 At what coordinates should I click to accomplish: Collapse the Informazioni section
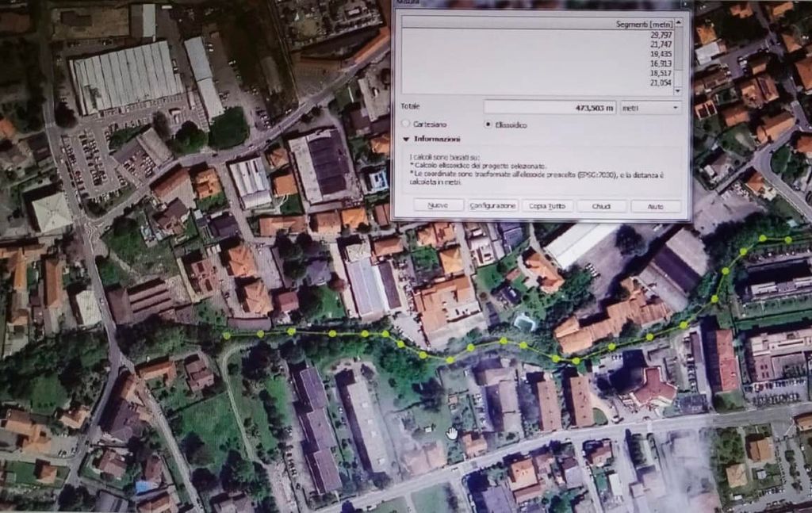tap(407, 140)
